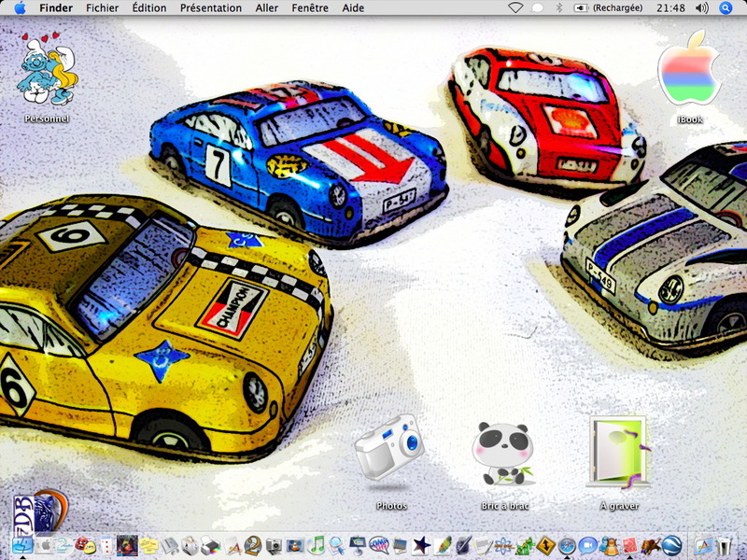Viewport: 747px width, 560px height.
Task: Launch iTunes from the dock
Action: click(317, 545)
